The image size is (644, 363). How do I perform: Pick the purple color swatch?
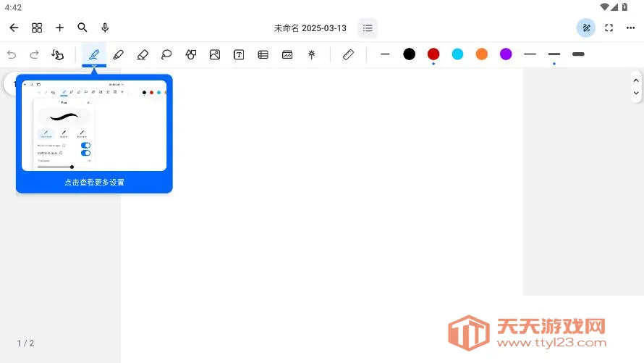tap(506, 54)
